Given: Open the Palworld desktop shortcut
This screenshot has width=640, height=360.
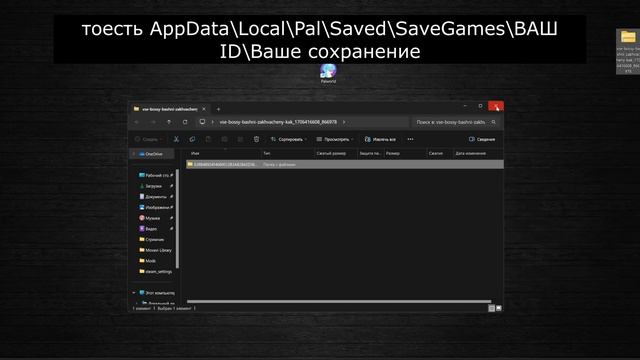Looking at the screenshot, I should (328, 73).
